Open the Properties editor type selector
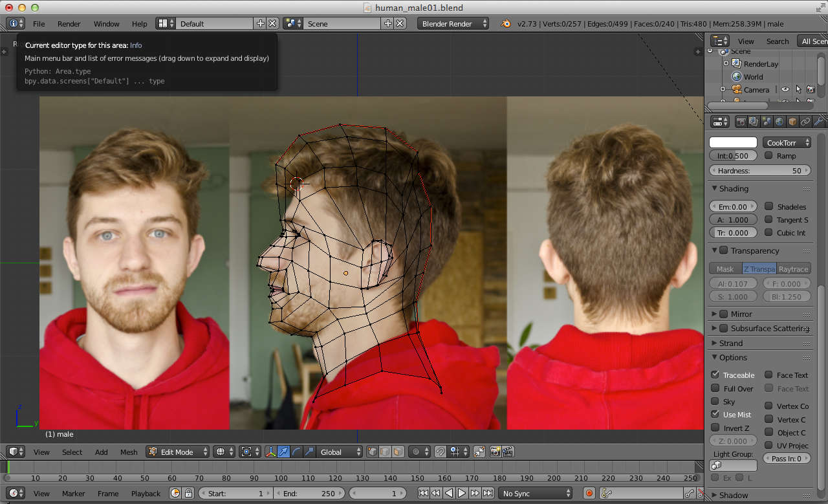 [719, 122]
